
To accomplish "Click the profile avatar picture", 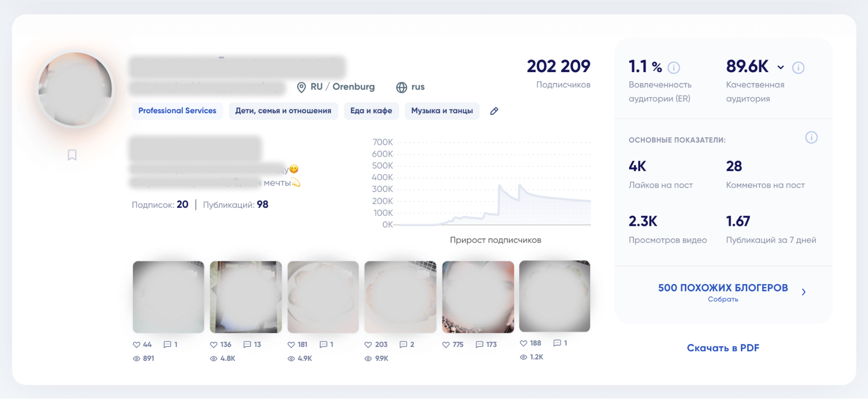I will point(75,89).
